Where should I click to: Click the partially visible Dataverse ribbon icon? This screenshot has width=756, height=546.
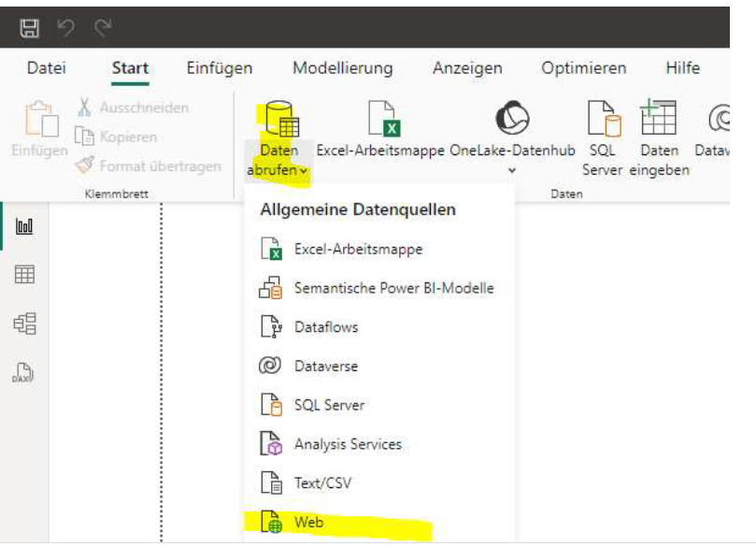pyautogui.click(x=719, y=119)
